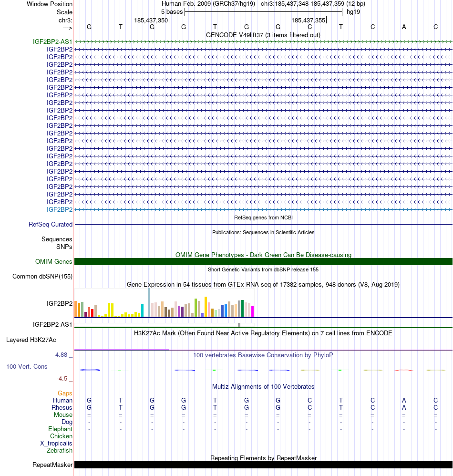Screen dimensions: 453x476
Task: Click position marker '185,437,350'
Action: coord(151,21)
